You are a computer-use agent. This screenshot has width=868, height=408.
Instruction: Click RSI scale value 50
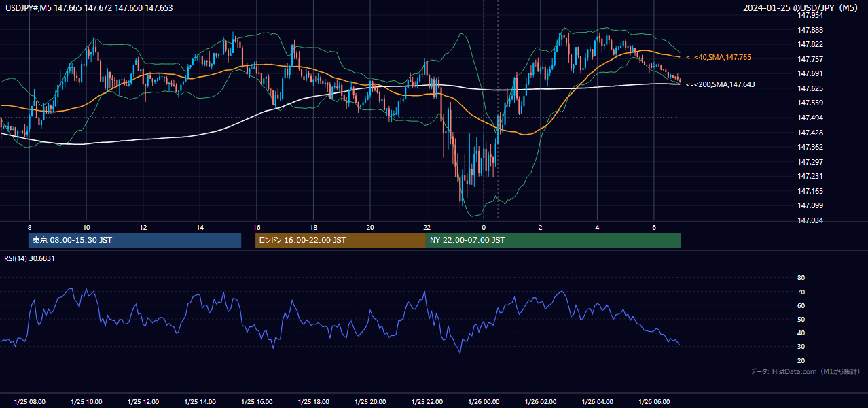coord(801,320)
